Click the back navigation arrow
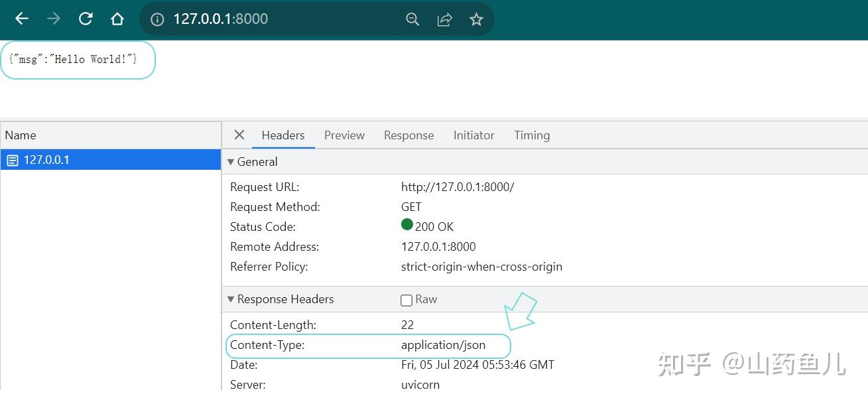This screenshot has width=868, height=400. click(21, 19)
